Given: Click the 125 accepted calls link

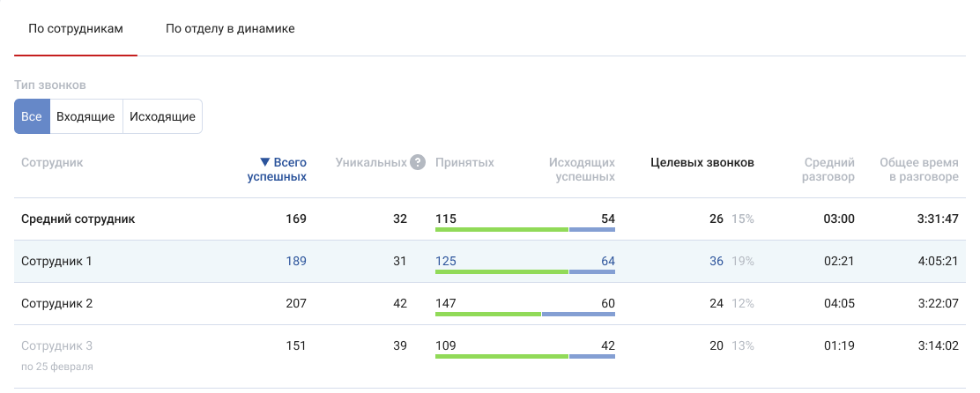Looking at the screenshot, I should click(446, 261).
